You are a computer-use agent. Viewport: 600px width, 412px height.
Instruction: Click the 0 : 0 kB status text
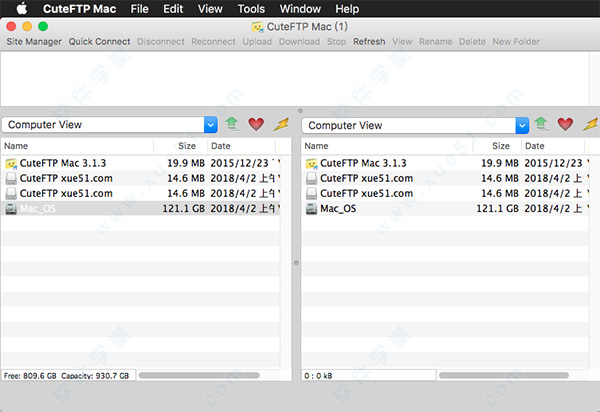coord(318,376)
